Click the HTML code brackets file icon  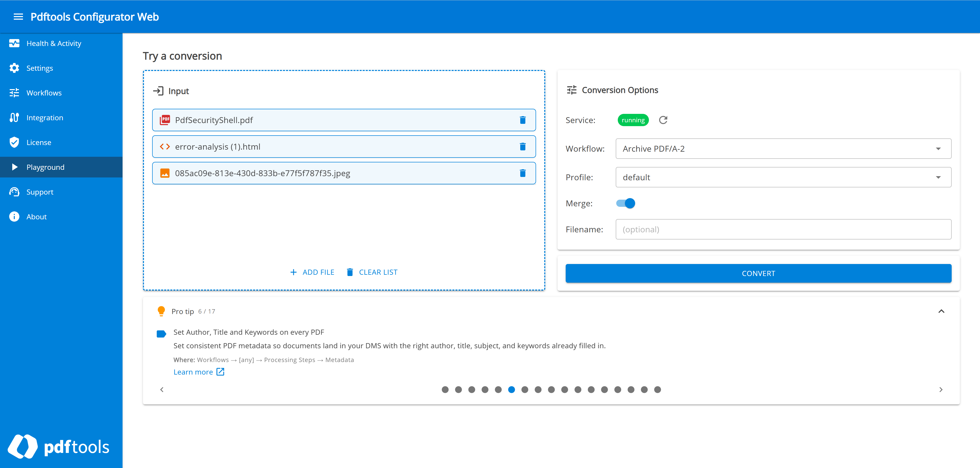tap(165, 147)
